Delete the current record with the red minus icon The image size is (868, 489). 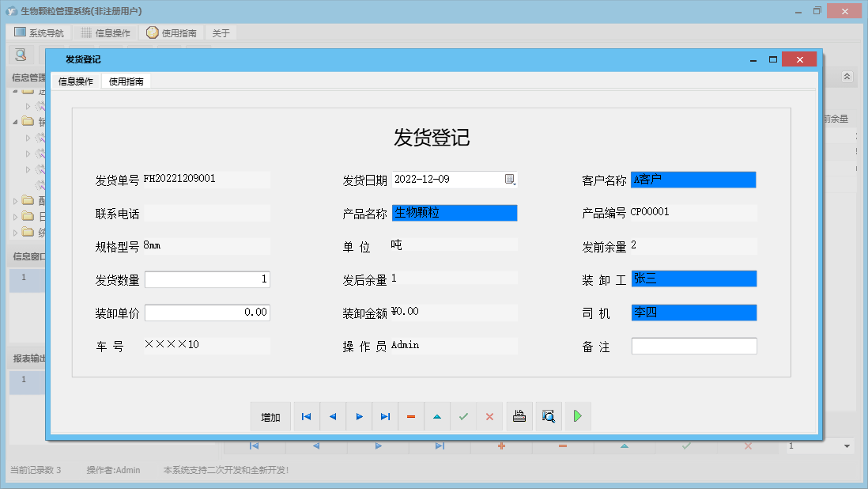coord(411,416)
